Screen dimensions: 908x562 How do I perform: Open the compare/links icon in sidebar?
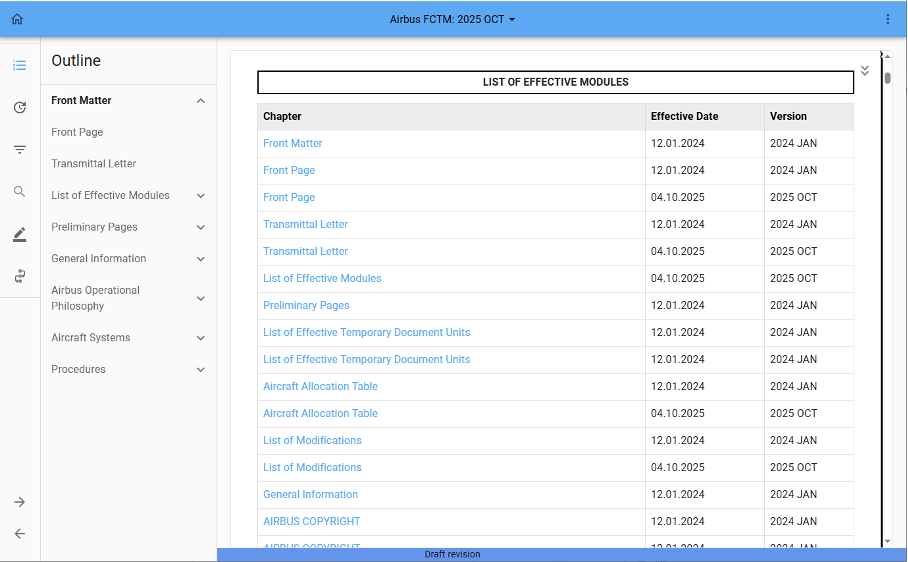(x=20, y=276)
